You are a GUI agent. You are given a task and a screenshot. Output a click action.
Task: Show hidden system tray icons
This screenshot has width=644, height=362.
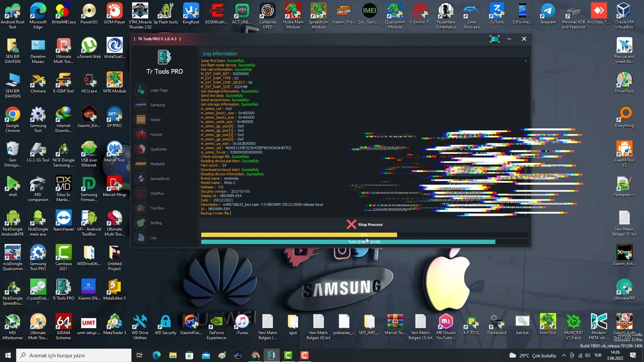tap(564, 355)
